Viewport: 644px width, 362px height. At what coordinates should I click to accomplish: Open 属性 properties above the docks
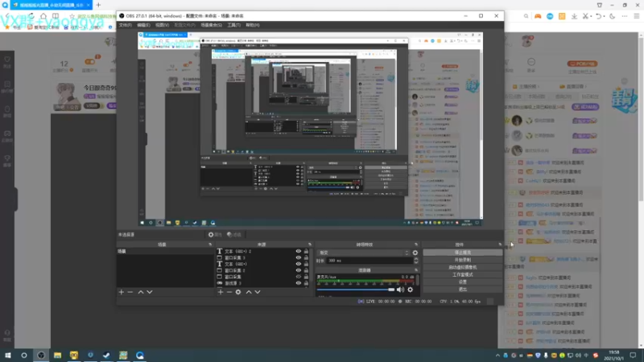(x=215, y=235)
